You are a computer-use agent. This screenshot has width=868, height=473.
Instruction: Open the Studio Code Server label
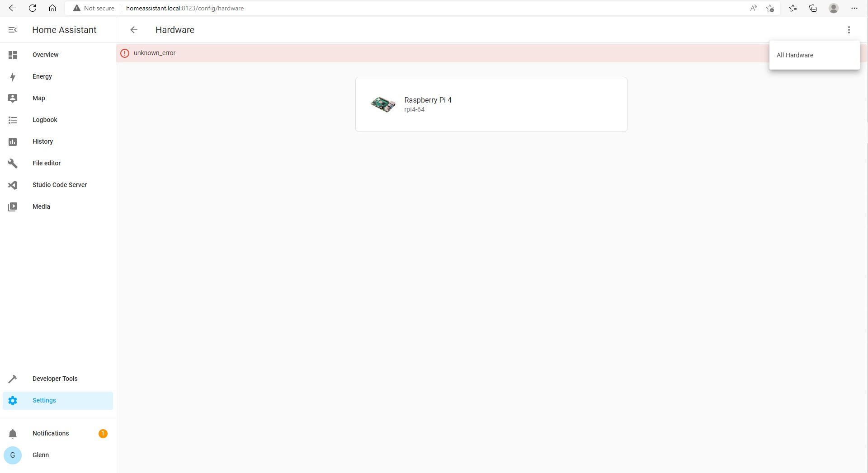point(60,185)
